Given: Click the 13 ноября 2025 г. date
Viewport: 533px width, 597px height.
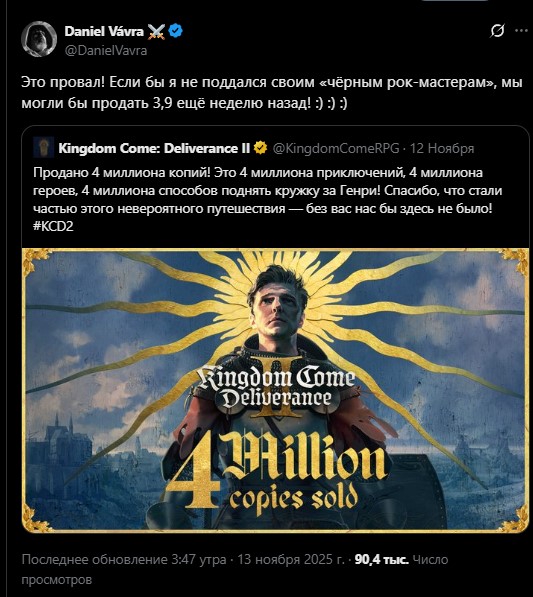Looking at the screenshot, I should click(291, 559).
